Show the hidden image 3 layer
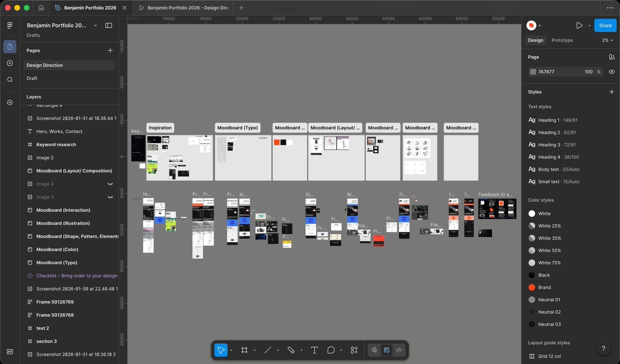 110,197
